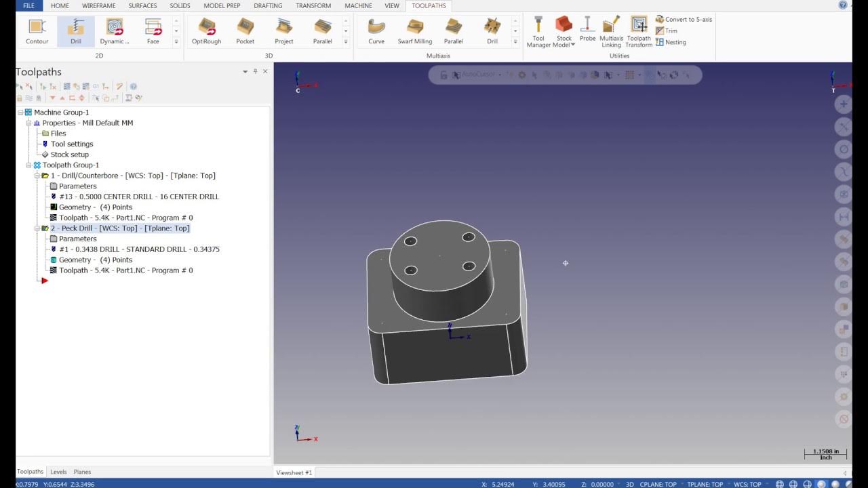Collapse the 2 - Peck Drill operation

coord(37,228)
